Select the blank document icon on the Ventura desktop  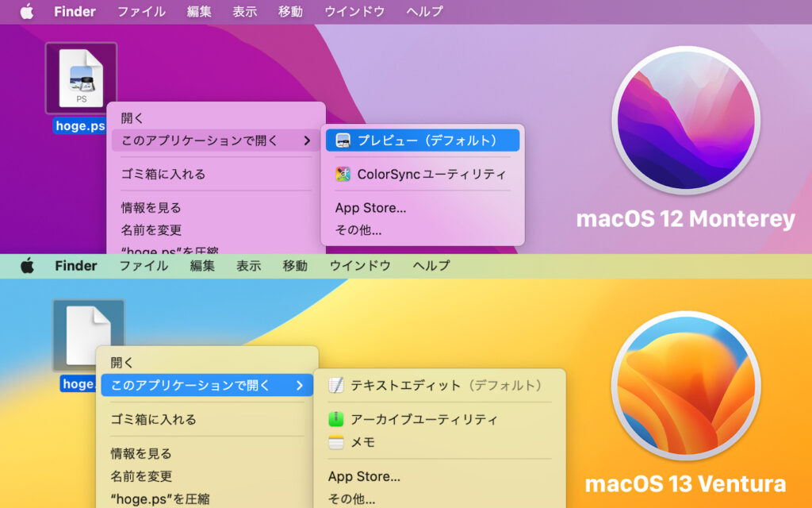click(x=88, y=333)
